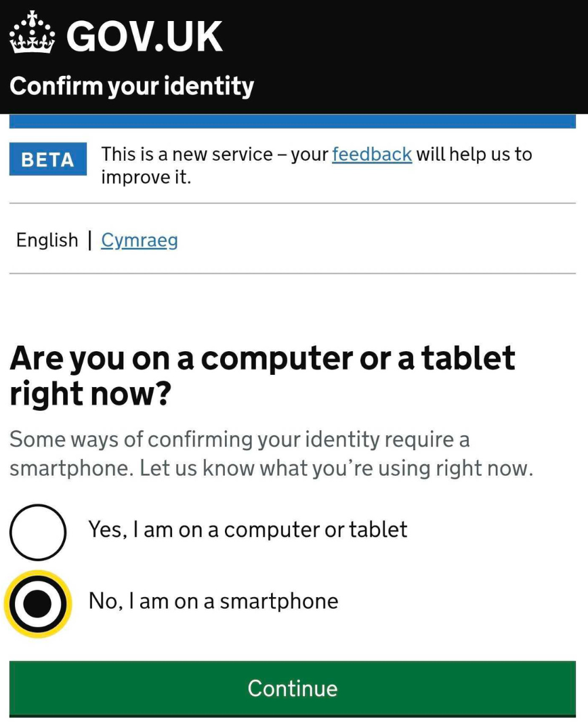Click the "Are you on a computer or tablet" heading
The height and width of the screenshot is (728, 588).
click(x=262, y=359)
